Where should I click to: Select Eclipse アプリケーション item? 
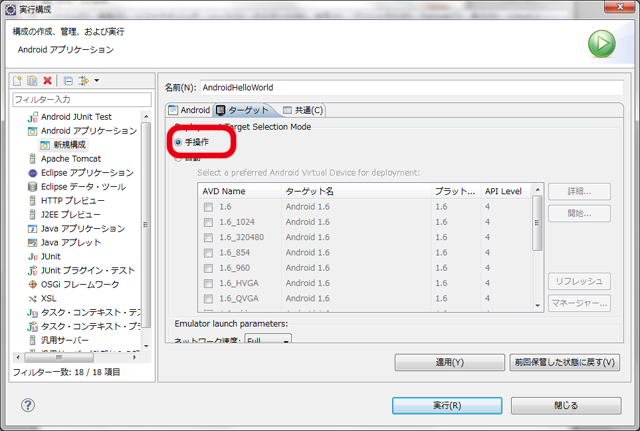coord(87,173)
